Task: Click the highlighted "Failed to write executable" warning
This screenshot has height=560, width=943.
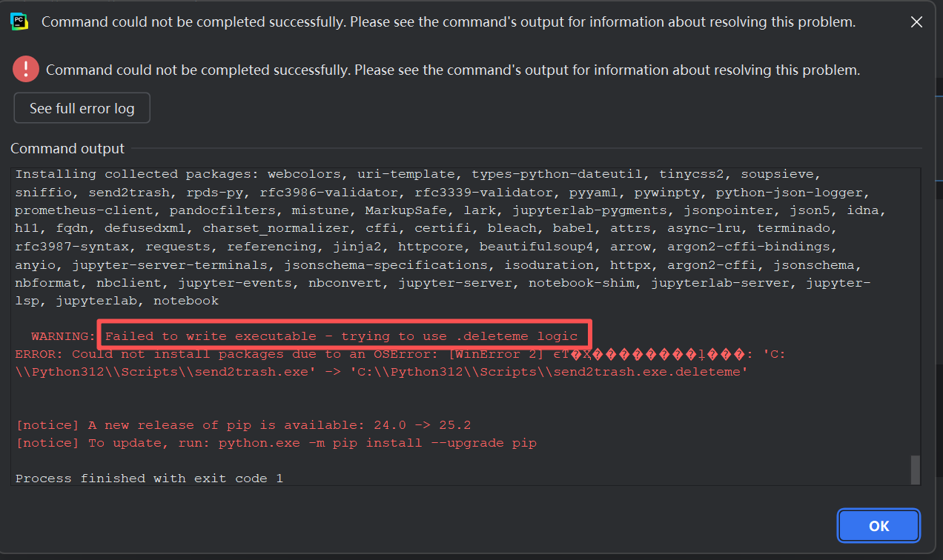Action: click(x=341, y=336)
